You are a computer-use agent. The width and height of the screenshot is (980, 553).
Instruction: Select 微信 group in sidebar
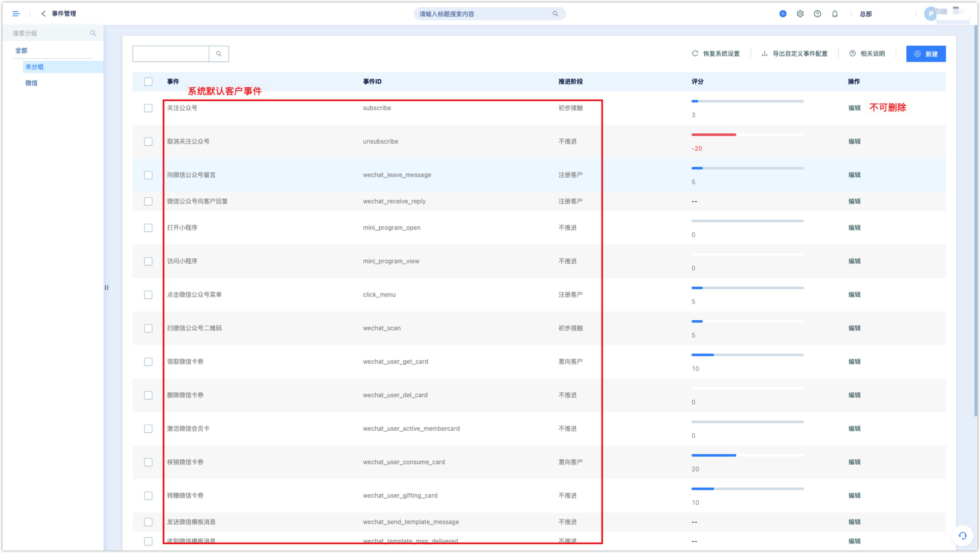31,83
